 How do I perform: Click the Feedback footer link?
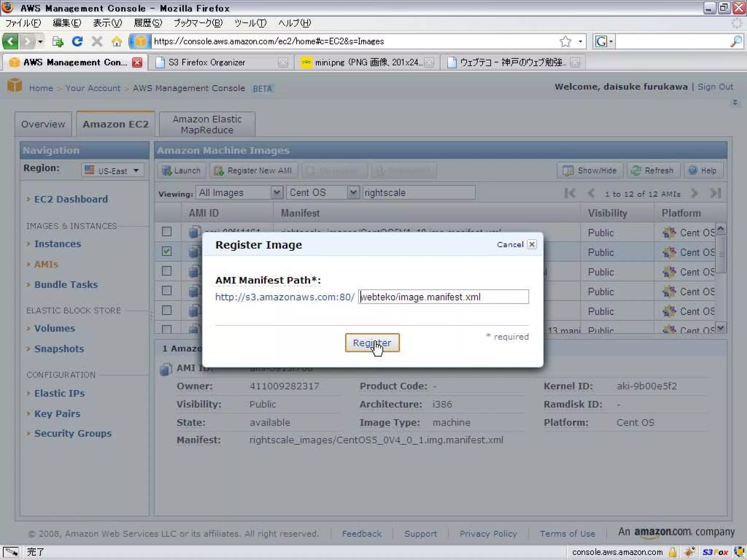361,534
